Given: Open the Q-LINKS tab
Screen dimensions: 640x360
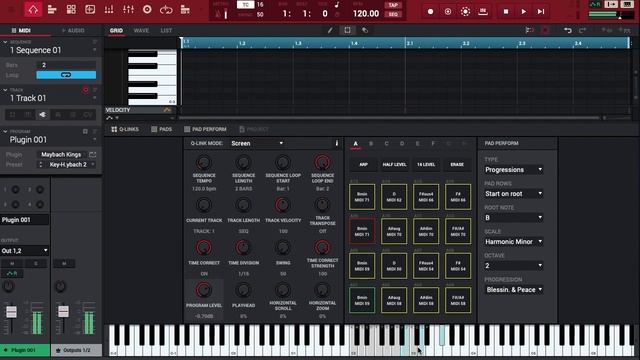Looking at the screenshot, I should pyautogui.click(x=125, y=129).
